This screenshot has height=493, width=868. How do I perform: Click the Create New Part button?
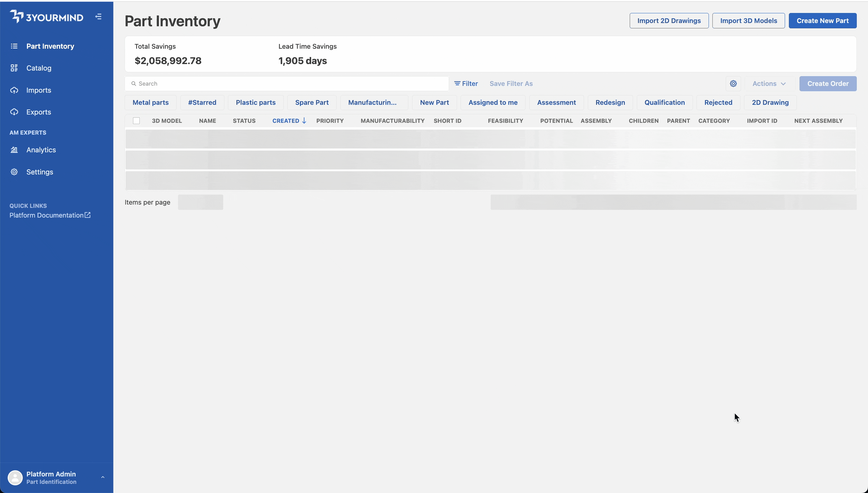pyautogui.click(x=822, y=21)
